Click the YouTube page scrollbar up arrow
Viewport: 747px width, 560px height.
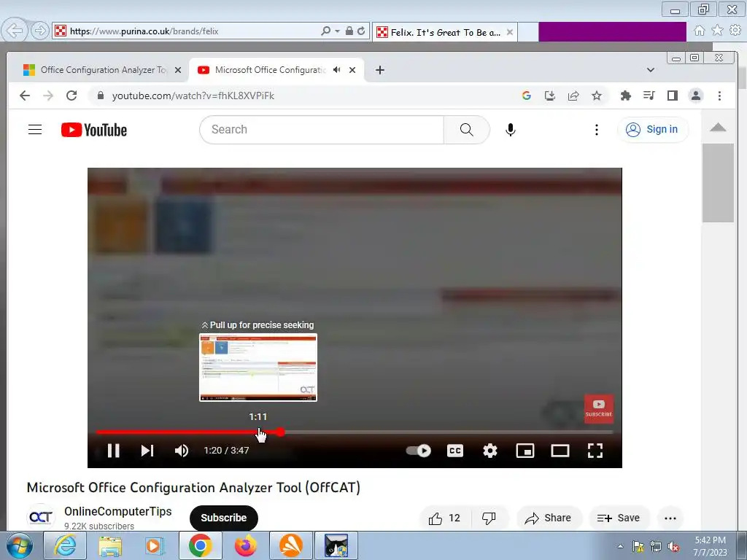click(x=718, y=127)
